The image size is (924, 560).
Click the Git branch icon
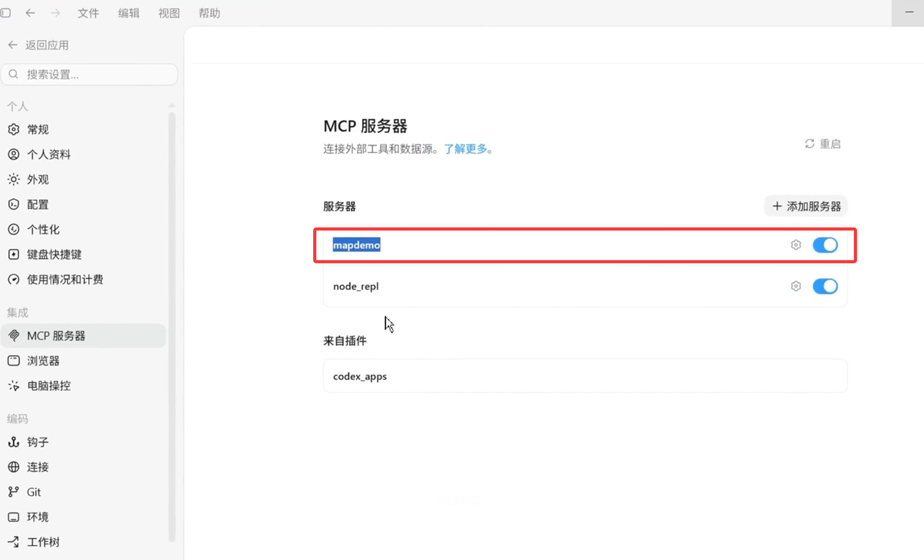[14, 492]
